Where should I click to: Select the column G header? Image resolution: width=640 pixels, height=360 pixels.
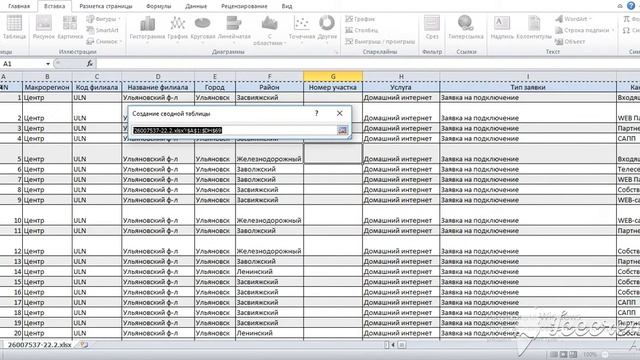[x=333, y=76]
